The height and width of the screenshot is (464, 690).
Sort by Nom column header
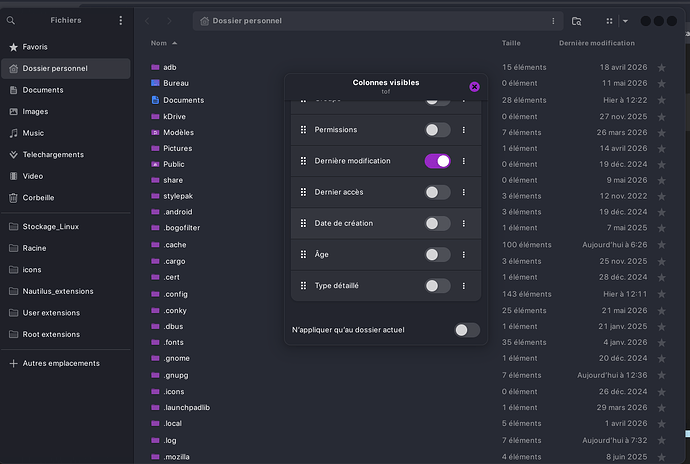click(x=164, y=43)
